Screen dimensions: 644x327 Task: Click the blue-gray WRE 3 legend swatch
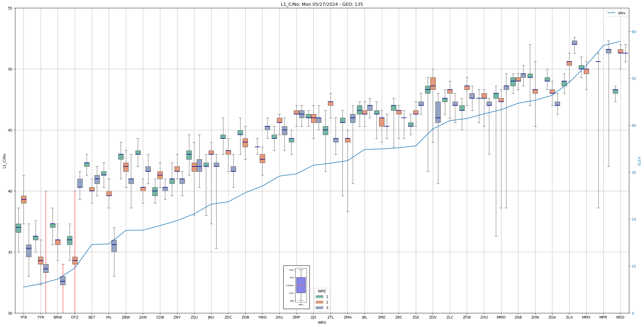(319, 308)
